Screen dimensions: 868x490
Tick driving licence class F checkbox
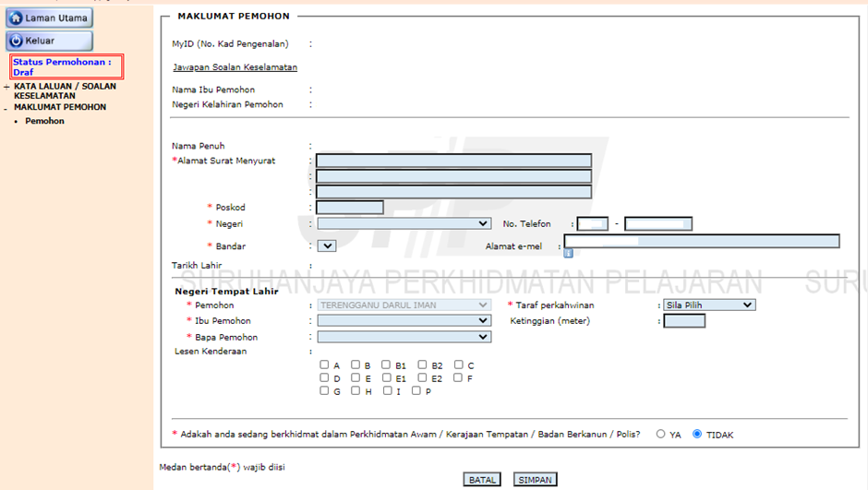(x=458, y=377)
